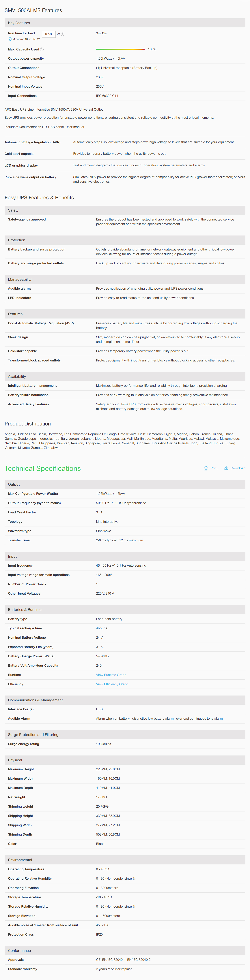Click the Download text link

coord(238,468)
